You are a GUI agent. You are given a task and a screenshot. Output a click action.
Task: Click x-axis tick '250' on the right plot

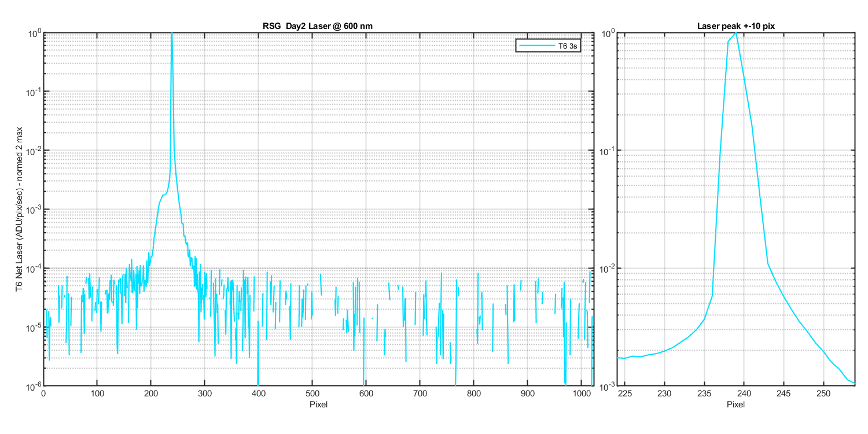tap(823, 393)
